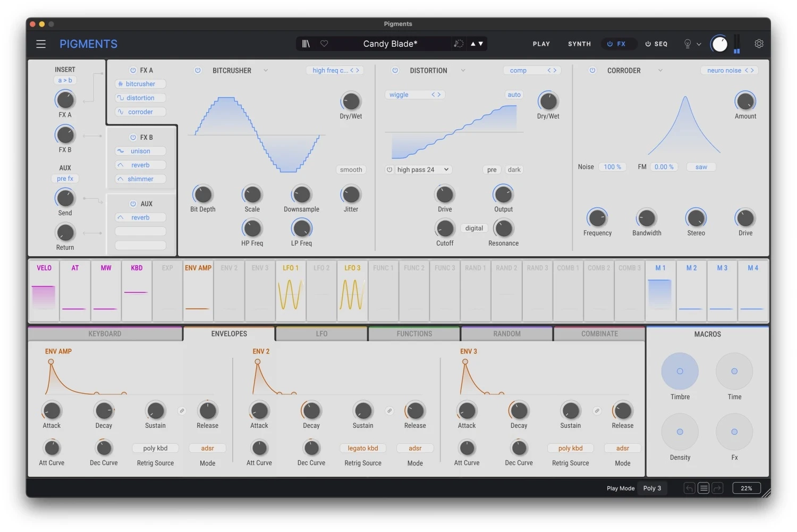Click the lightbulb sound design tips icon
The height and width of the screenshot is (532, 797).
coord(688,44)
